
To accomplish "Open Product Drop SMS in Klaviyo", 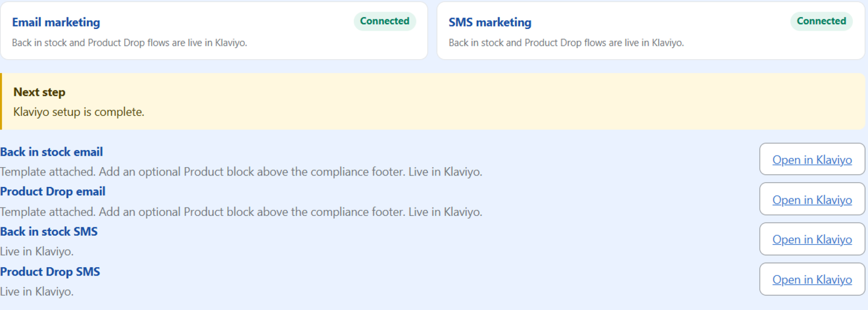I will pyautogui.click(x=812, y=279).
